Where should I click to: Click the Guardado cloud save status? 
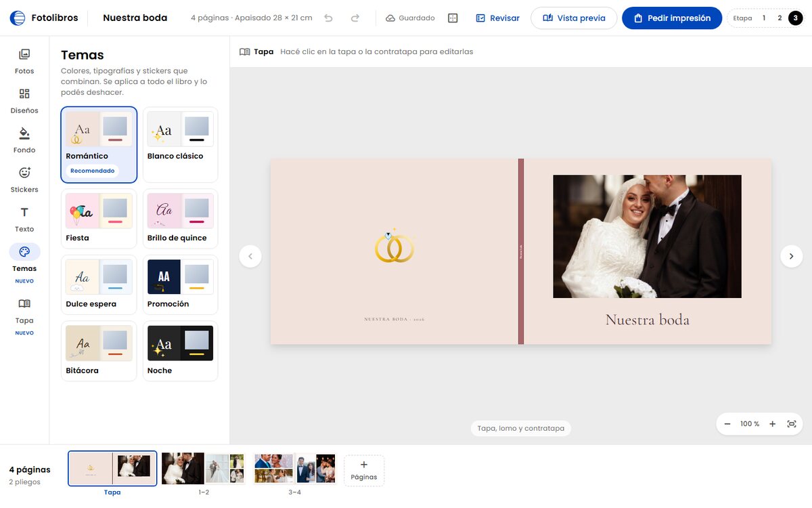pos(410,18)
